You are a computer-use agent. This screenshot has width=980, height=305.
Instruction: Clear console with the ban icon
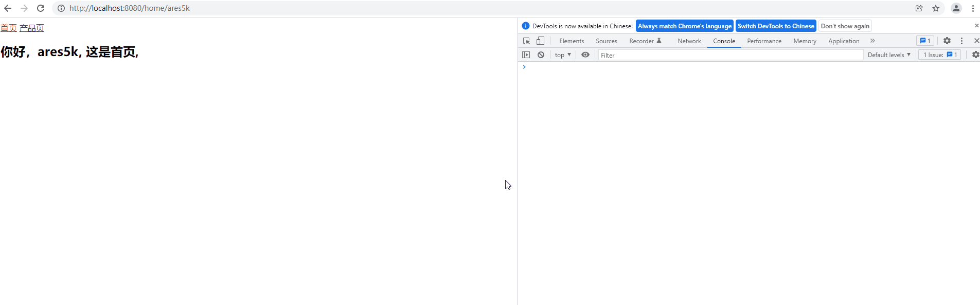pyautogui.click(x=541, y=55)
